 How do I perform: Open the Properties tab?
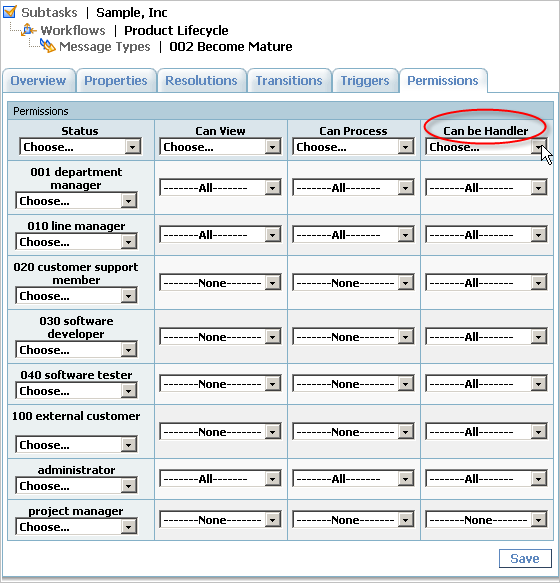pyautogui.click(x=116, y=80)
